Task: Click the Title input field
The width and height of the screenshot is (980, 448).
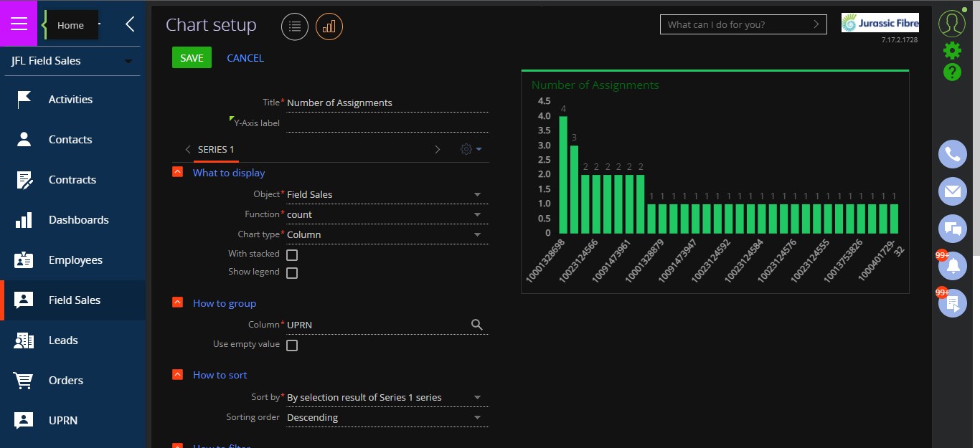Action: point(387,103)
